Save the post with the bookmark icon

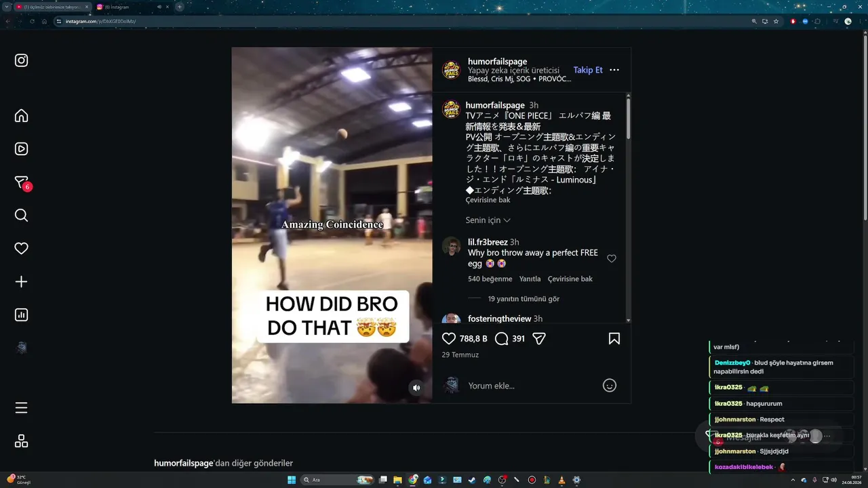click(614, 338)
